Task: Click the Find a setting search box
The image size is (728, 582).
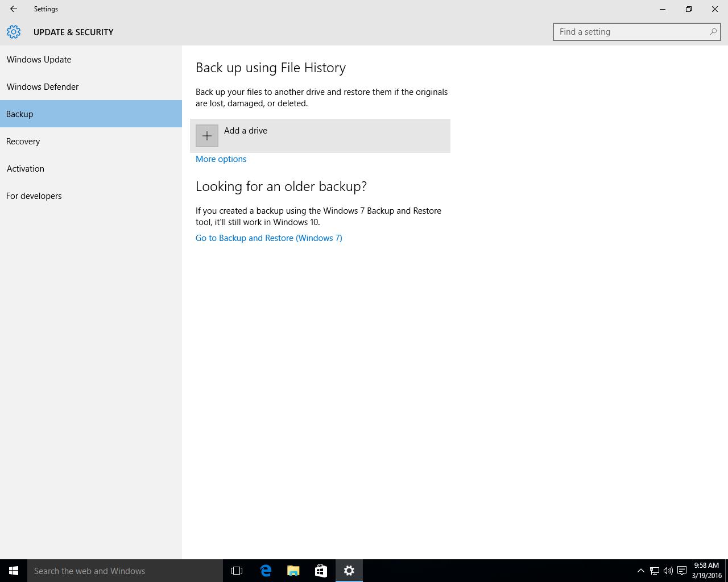Action: 636,32
